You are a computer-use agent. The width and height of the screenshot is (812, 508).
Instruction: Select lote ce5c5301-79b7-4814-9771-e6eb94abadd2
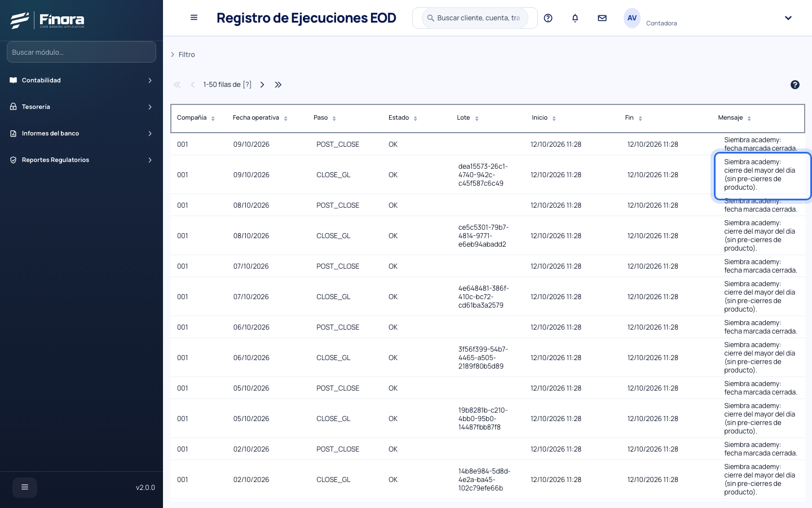[x=484, y=236]
